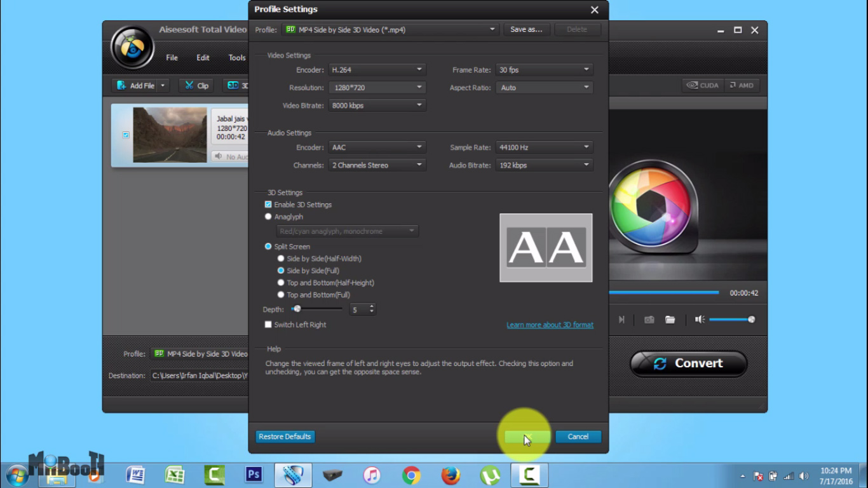Image resolution: width=868 pixels, height=488 pixels.
Task: Click the Jabal jais video thumbnail
Action: point(170,135)
